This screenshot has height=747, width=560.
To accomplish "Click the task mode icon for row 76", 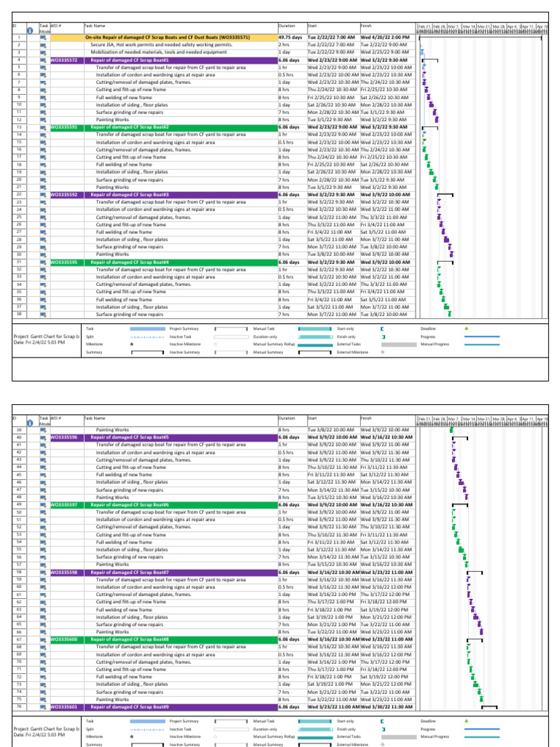I will [x=43, y=707].
